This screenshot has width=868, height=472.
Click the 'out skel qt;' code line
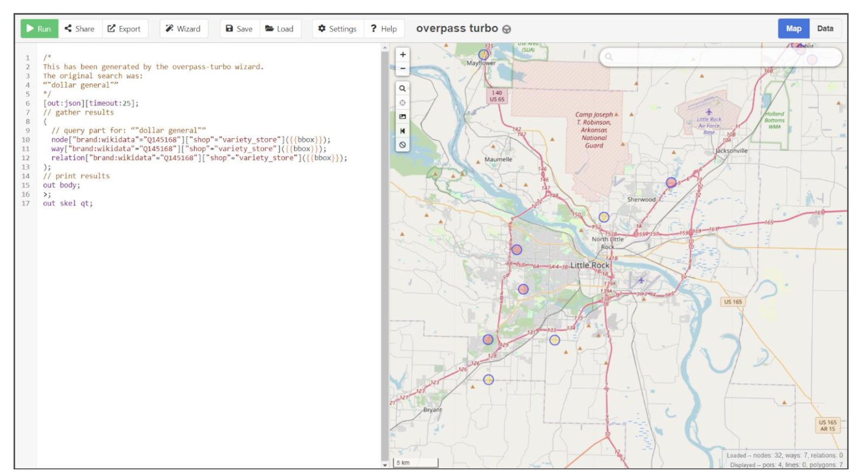(68, 203)
